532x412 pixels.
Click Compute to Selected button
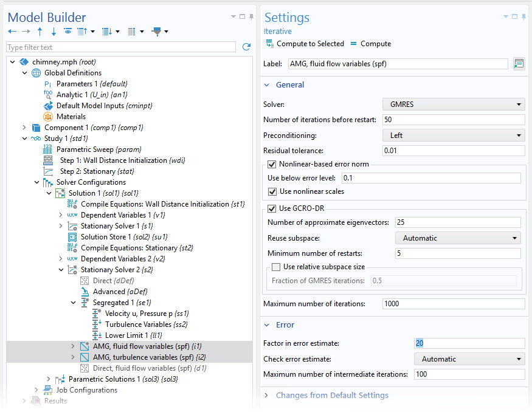[x=305, y=44]
